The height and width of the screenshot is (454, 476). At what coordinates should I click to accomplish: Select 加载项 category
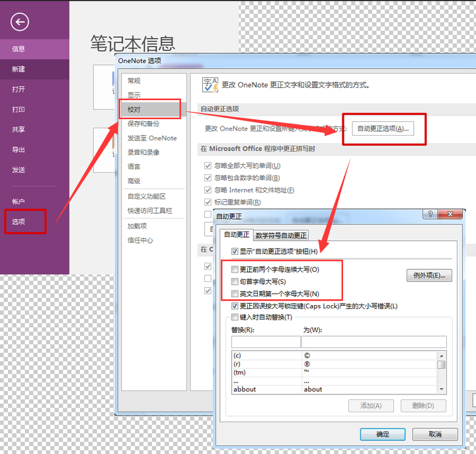[154, 226]
